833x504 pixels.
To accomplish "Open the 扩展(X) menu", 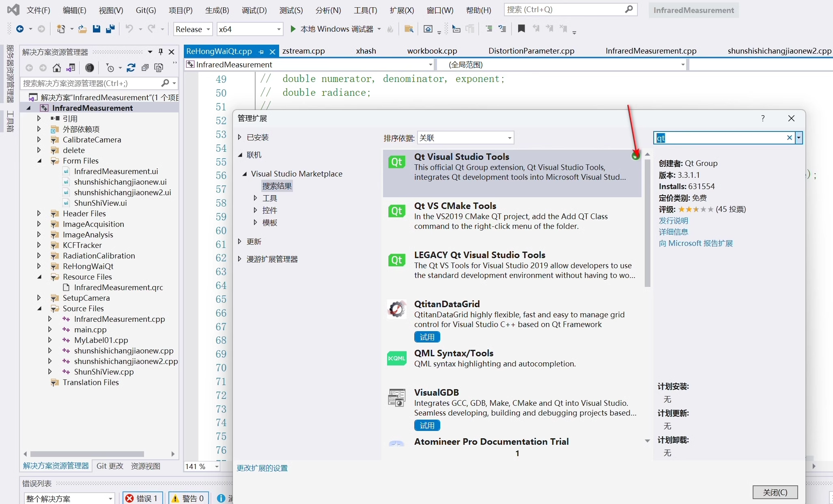I will click(401, 10).
